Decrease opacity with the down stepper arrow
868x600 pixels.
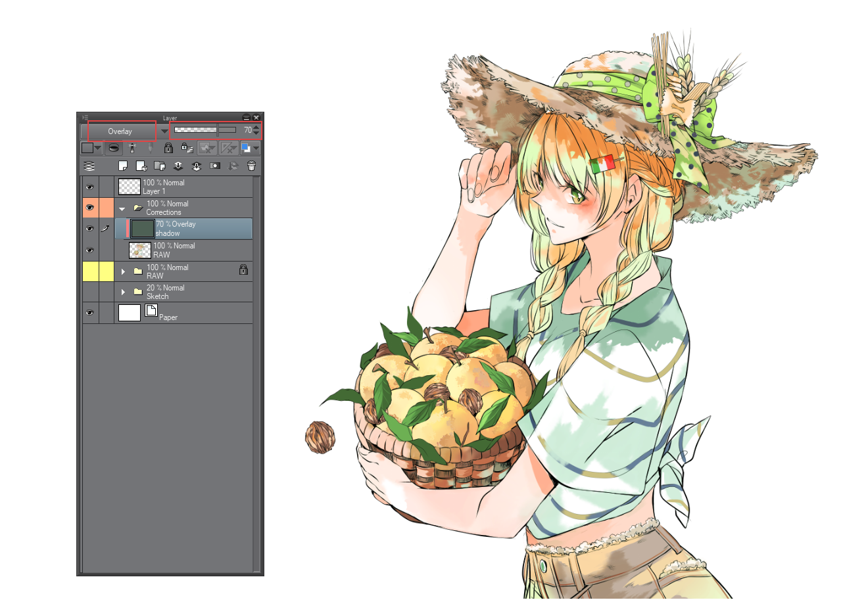256,133
